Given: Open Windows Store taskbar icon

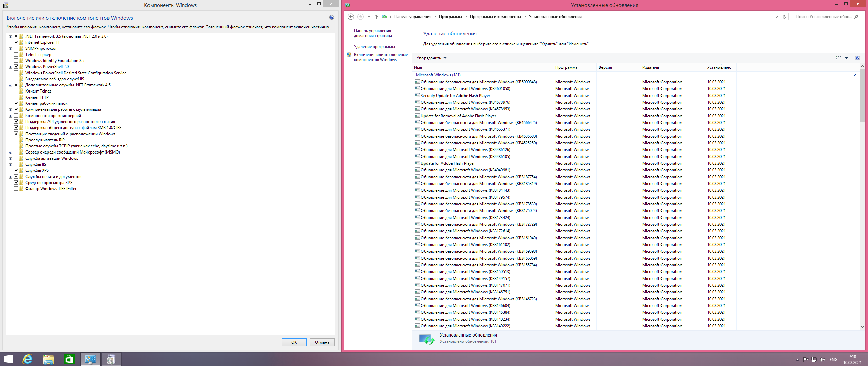Looking at the screenshot, I should (x=69, y=359).
